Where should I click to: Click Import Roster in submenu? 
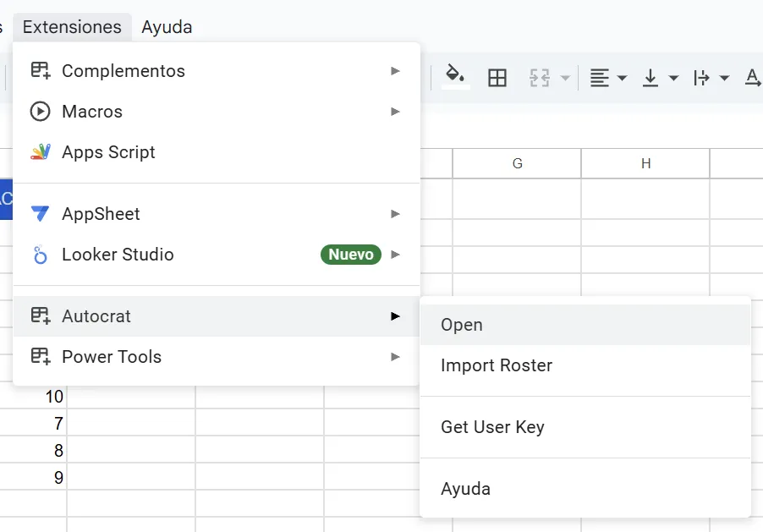(585, 365)
